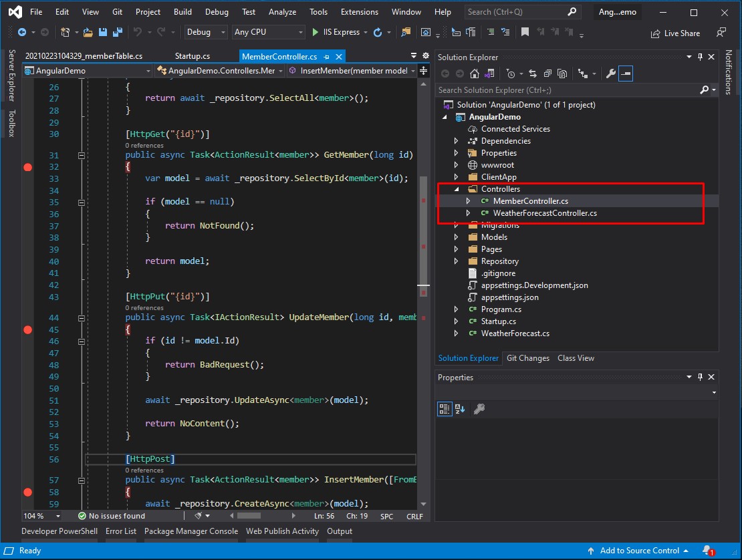Click the Alphabetical sort icon in Properties
Viewport: 742px width, 560px height.
[x=460, y=409]
